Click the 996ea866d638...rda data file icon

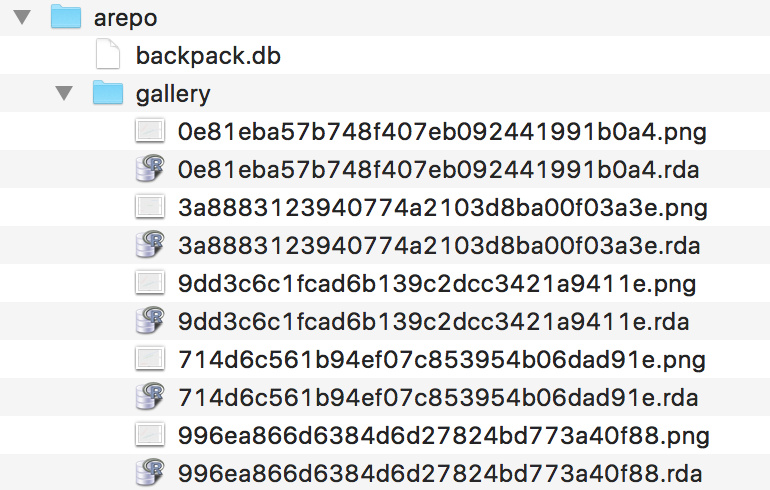coord(149,473)
